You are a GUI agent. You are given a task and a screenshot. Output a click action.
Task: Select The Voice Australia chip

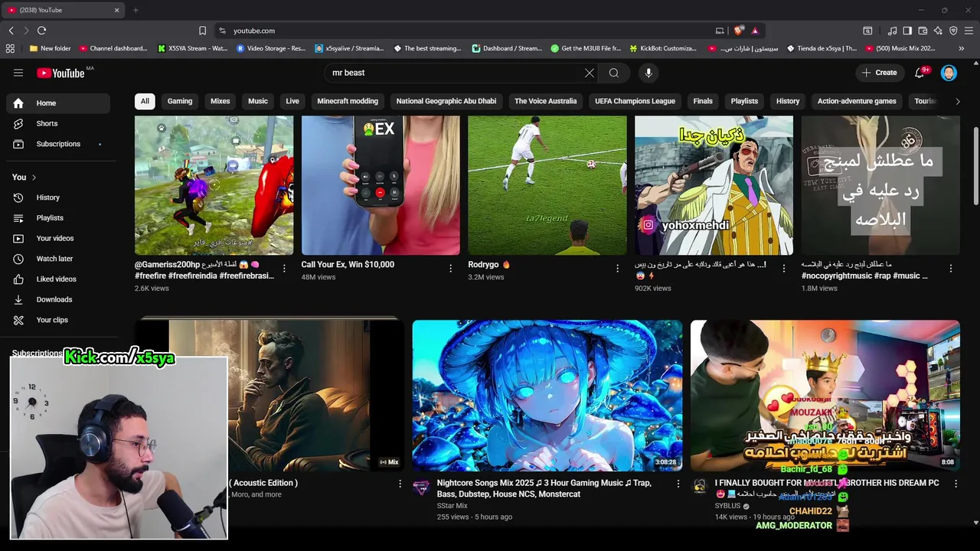pos(546,101)
